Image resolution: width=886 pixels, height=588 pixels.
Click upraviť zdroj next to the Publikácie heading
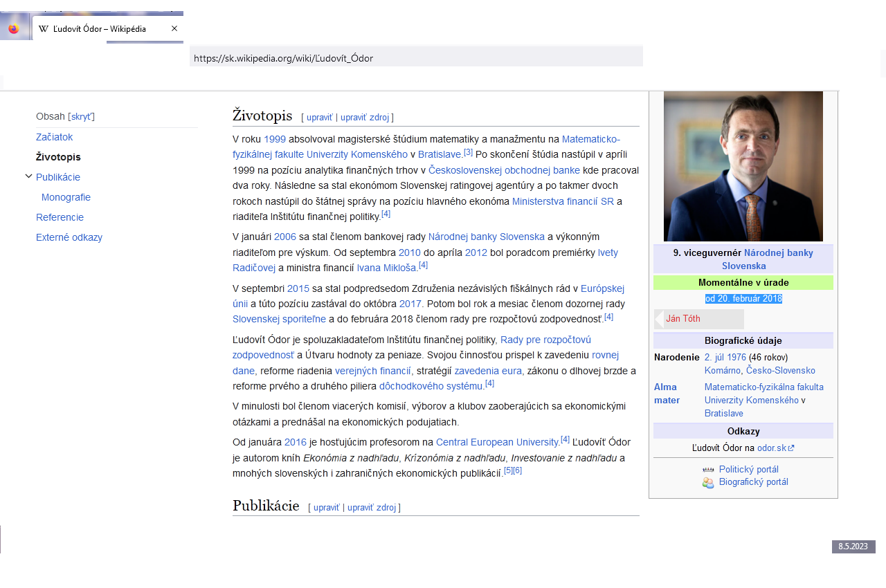(x=372, y=508)
